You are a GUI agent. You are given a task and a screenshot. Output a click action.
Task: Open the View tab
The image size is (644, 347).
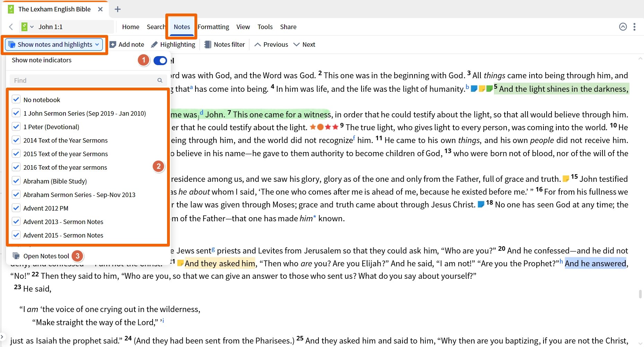tap(243, 27)
